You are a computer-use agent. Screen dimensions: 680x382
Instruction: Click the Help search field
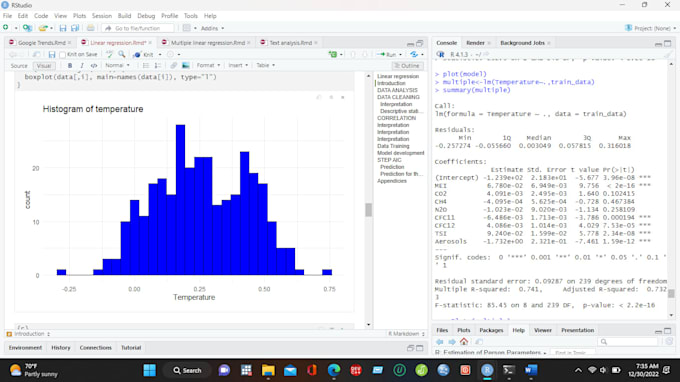pyautogui.click(x=628, y=342)
